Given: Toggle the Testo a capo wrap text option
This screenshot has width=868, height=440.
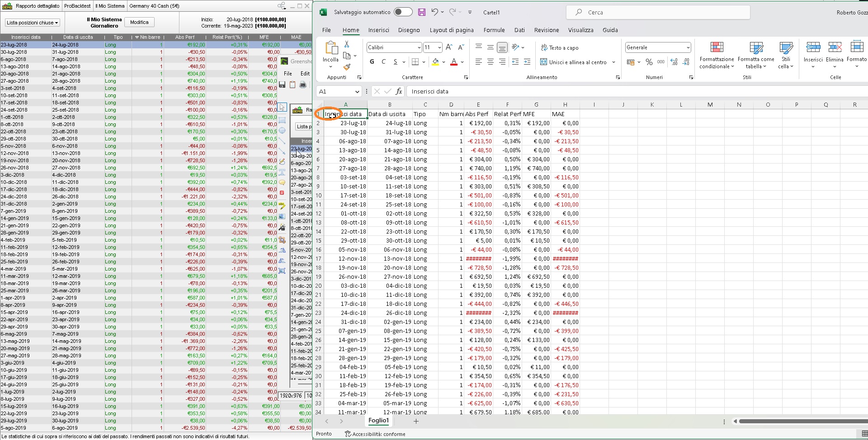Looking at the screenshot, I should pos(560,47).
